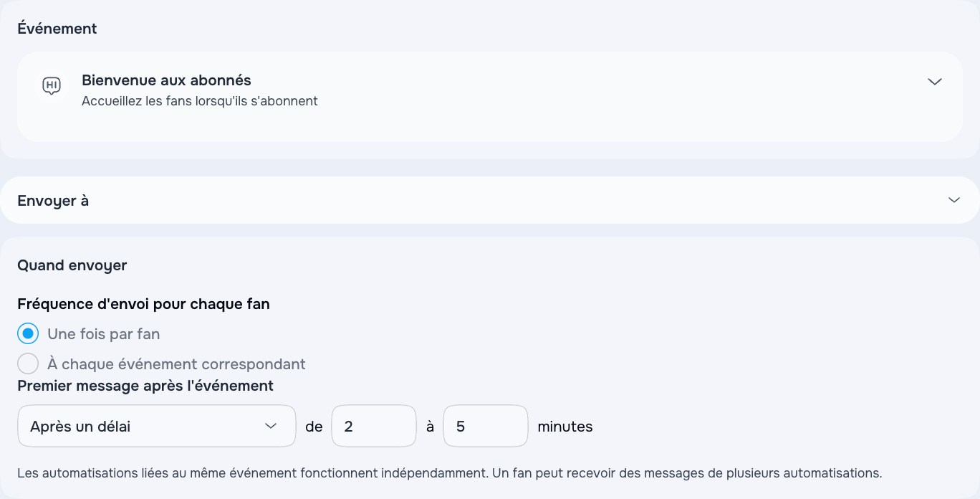Click the minimum delay field showing 2

pos(374,426)
